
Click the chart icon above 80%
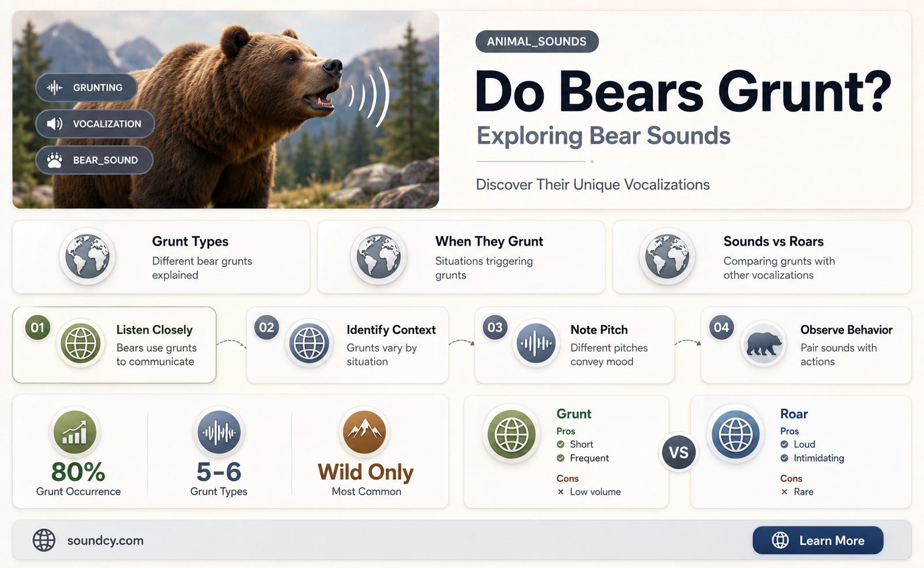pos(74,432)
